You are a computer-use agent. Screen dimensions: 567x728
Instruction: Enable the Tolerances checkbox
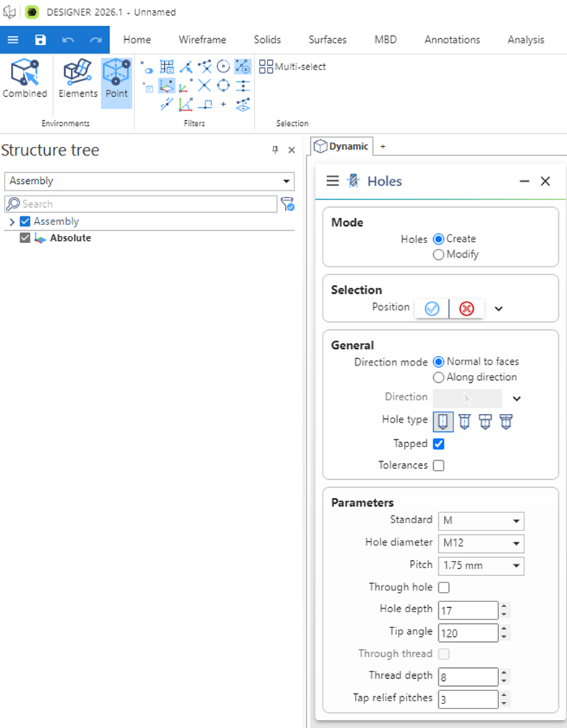coord(438,465)
